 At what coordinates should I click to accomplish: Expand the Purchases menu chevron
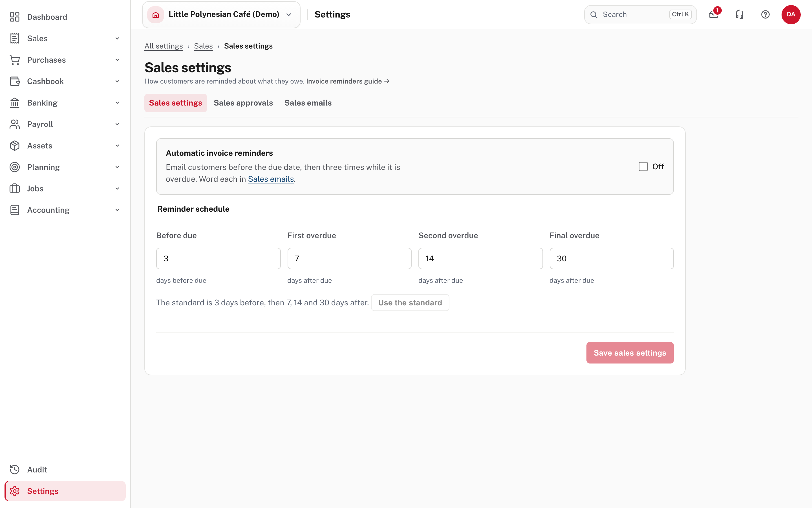click(117, 60)
